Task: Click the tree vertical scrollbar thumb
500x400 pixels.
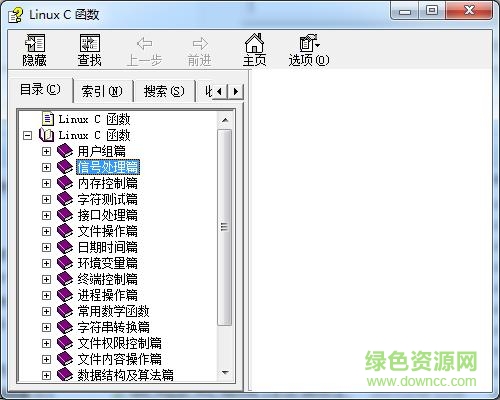Action: pyautogui.click(x=224, y=227)
